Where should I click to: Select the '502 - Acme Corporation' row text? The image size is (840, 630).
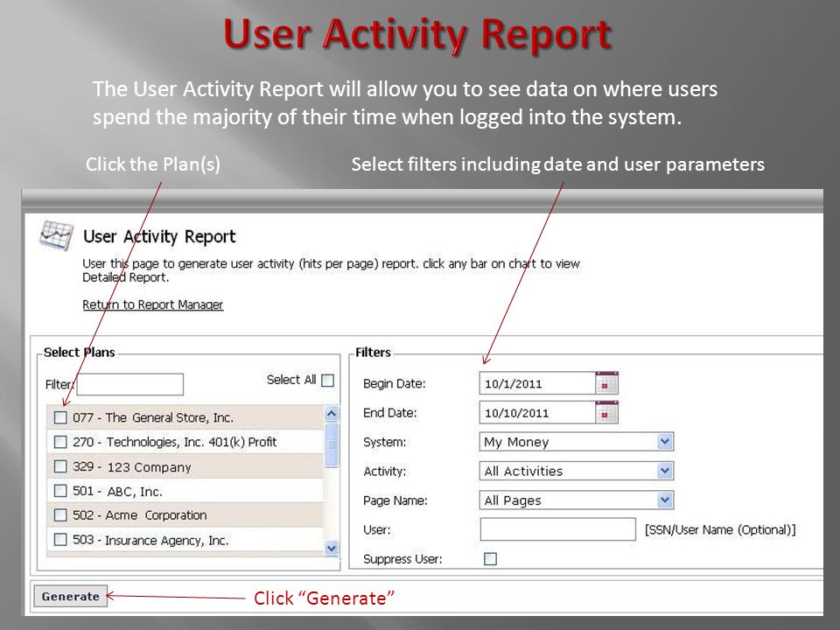pyautogui.click(x=140, y=515)
